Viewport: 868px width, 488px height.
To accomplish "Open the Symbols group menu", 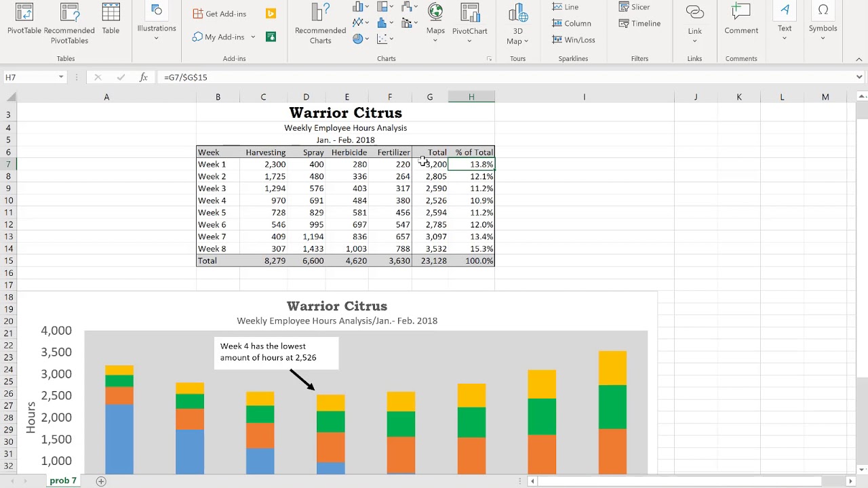I will [823, 22].
